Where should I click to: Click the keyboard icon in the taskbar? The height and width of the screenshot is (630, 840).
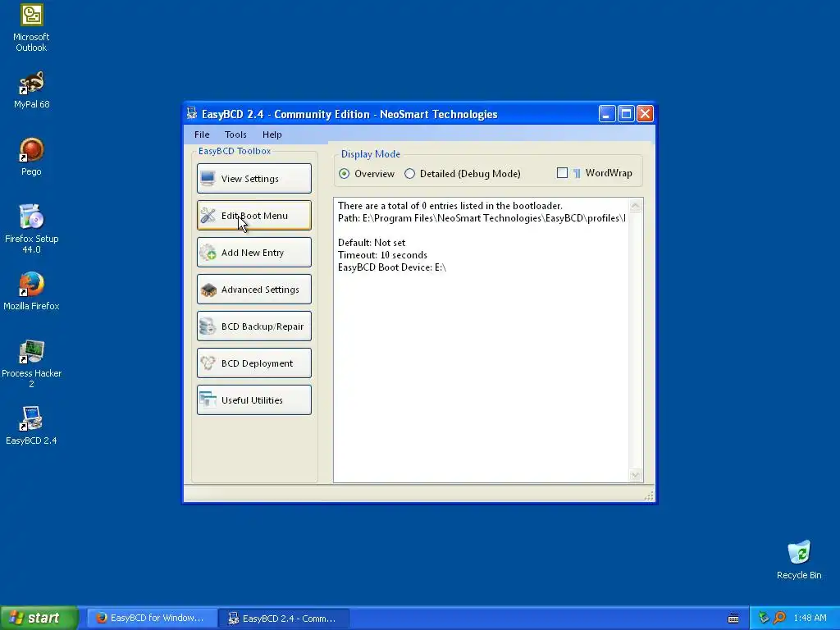click(x=733, y=619)
